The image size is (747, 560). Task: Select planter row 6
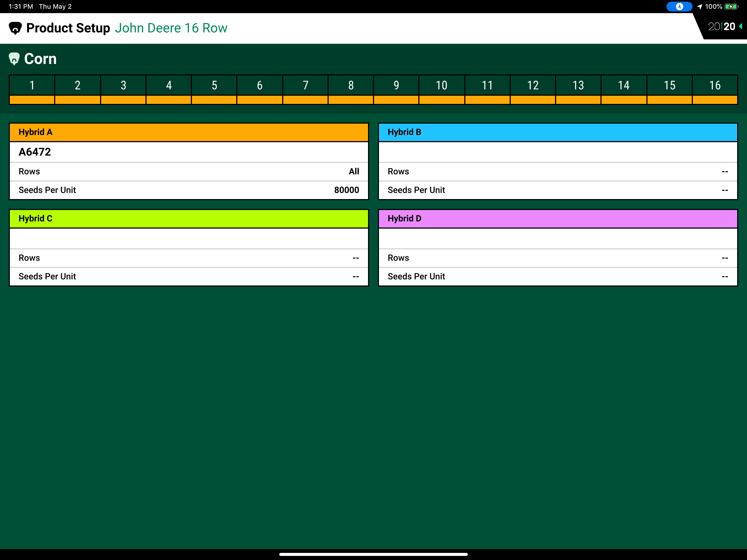pyautogui.click(x=260, y=85)
